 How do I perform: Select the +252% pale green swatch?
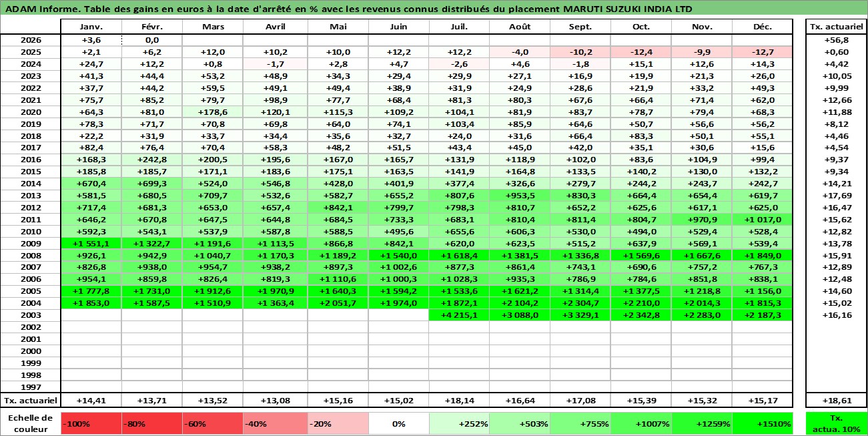[x=459, y=423]
